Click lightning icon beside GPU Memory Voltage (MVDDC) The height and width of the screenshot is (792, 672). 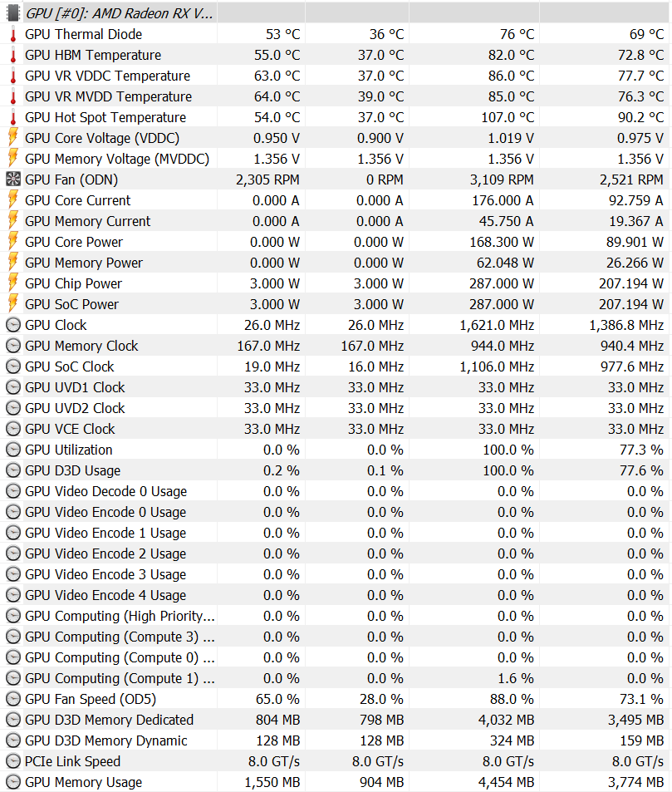pos(13,159)
